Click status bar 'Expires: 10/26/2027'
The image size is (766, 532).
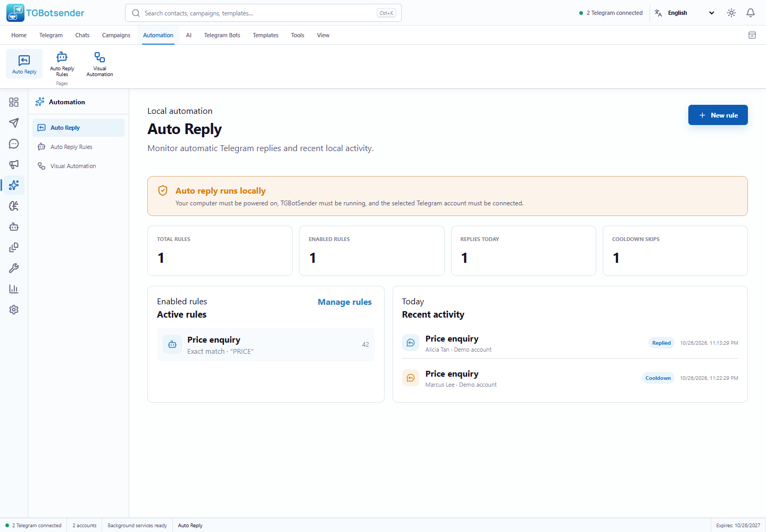point(738,526)
